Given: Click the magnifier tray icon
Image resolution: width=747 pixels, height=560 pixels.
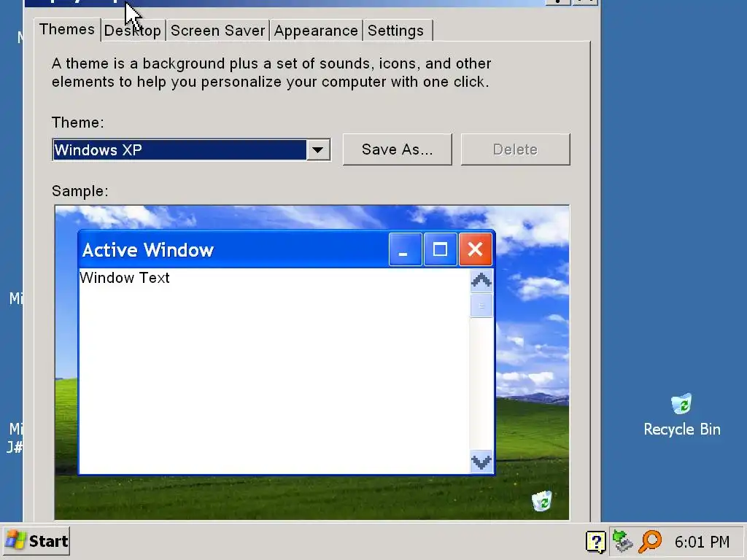Looking at the screenshot, I should click(650, 542).
